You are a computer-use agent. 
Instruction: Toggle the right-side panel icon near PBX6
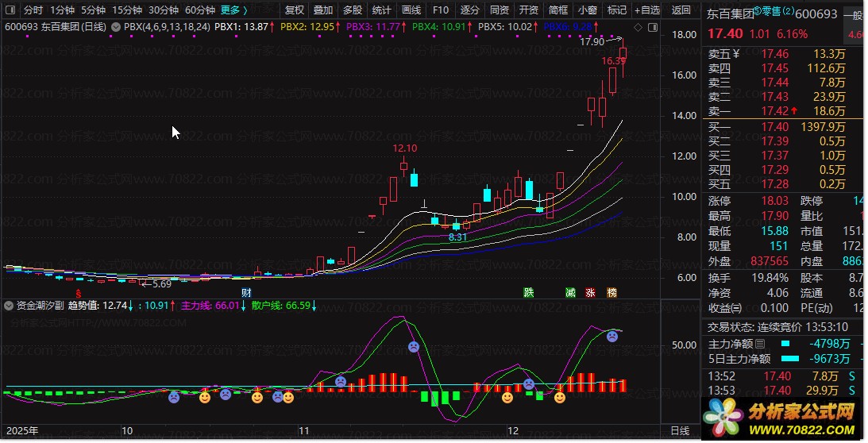652,26
